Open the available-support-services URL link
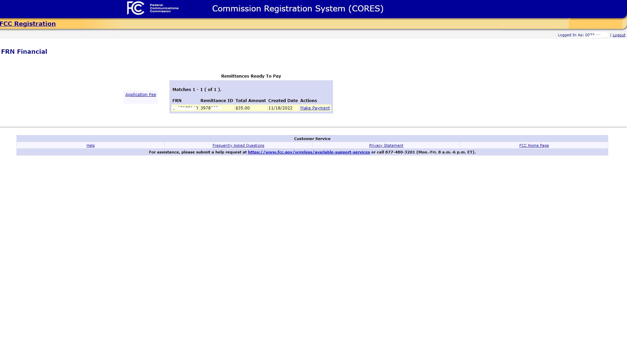Image resolution: width=627 pixels, height=364 pixels. pos(309,152)
